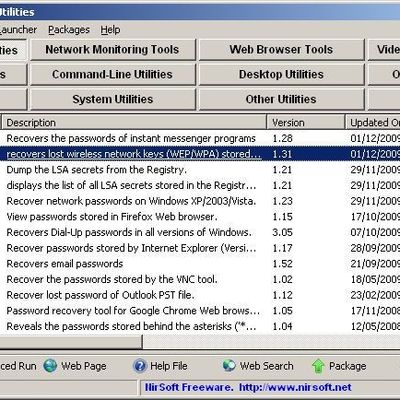Select row 'Dump the LSA secrets from the Registry.'
This screenshot has height=400, width=400.
click(200, 169)
